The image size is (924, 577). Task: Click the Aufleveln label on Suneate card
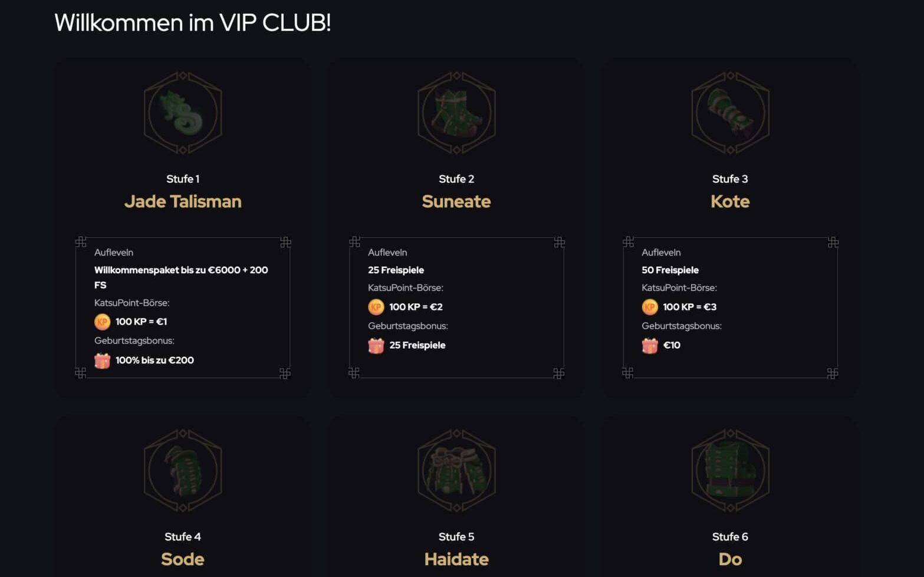pos(387,252)
